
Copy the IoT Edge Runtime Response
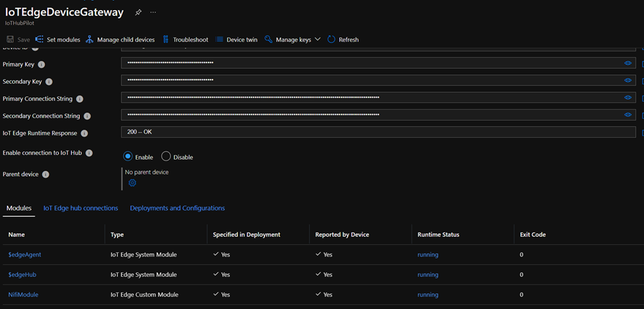[643, 132]
